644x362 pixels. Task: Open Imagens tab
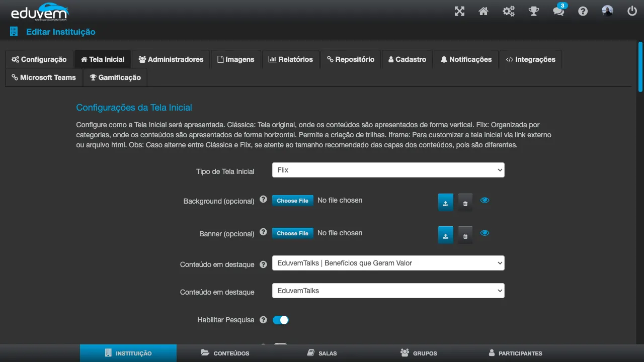pos(236,59)
